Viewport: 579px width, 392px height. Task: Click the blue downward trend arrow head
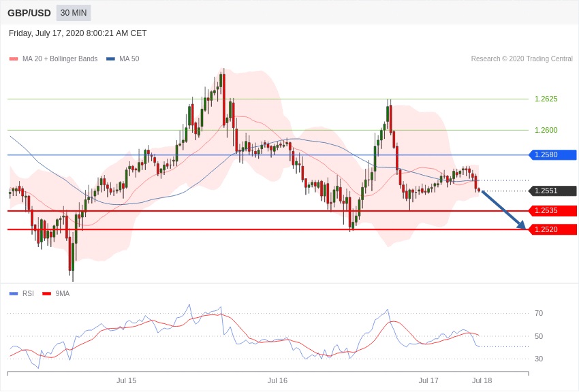521,225
